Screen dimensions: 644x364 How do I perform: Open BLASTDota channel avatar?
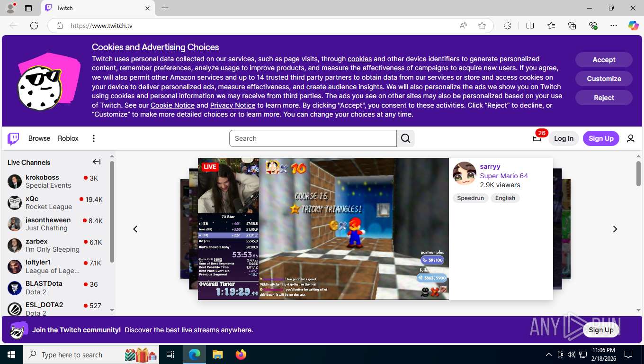click(x=15, y=288)
